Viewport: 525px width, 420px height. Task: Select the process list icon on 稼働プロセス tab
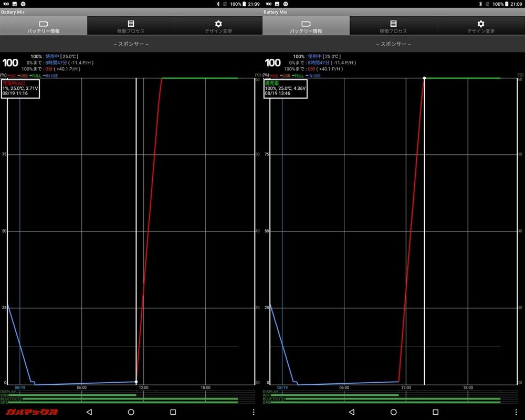pyautogui.click(x=130, y=23)
